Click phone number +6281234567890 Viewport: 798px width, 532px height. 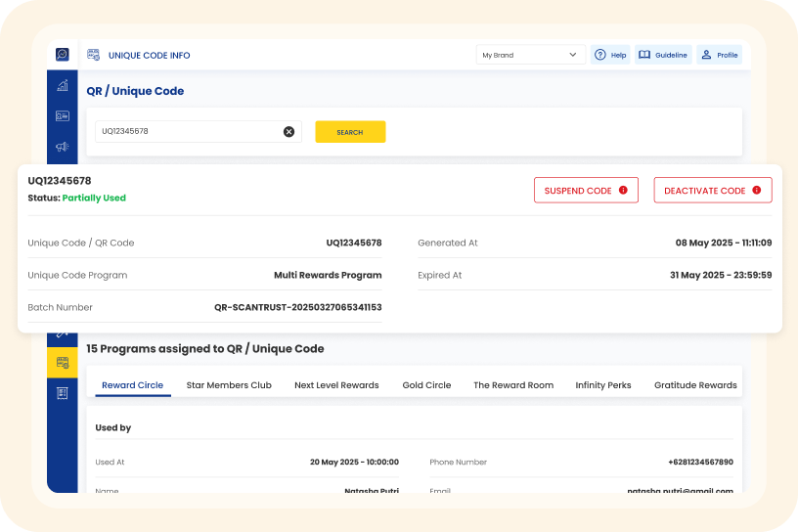(x=701, y=463)
